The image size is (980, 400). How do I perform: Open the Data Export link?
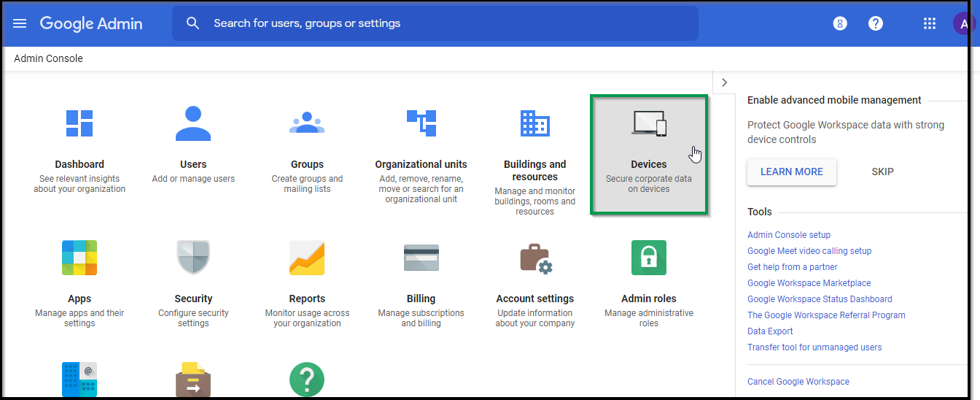(770, 331)
